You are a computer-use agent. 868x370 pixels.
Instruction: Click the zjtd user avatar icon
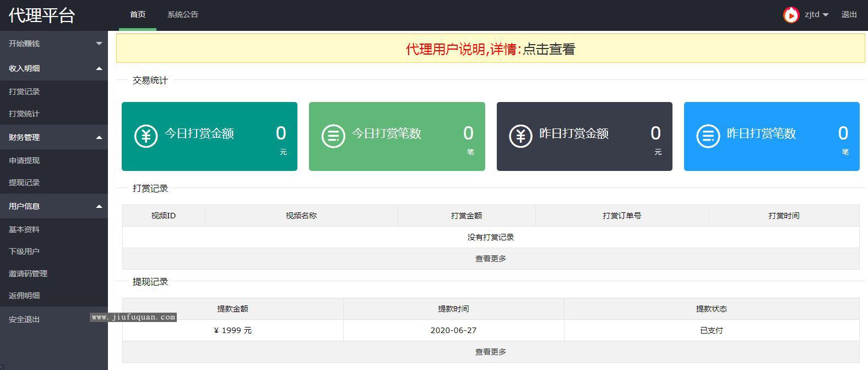coord(791,15)
